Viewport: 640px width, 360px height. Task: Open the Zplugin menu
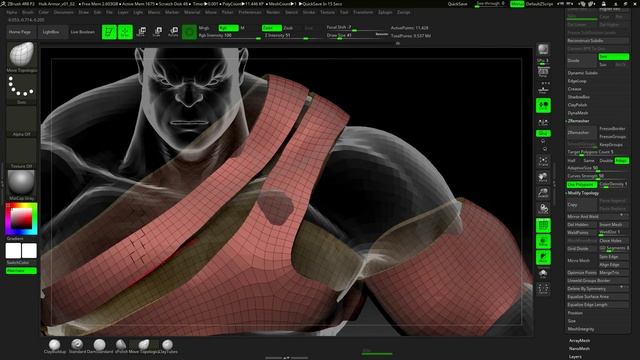[x=385, y=12]
